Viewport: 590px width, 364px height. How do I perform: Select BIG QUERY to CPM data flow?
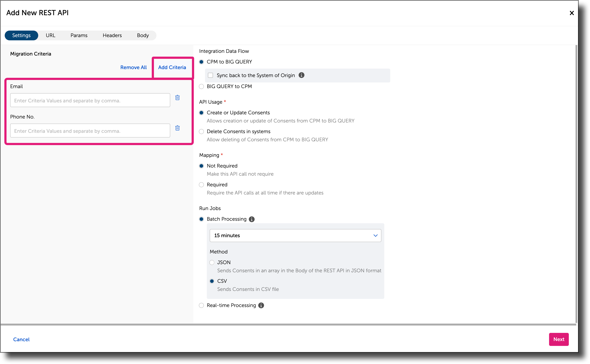coord(201,87)
